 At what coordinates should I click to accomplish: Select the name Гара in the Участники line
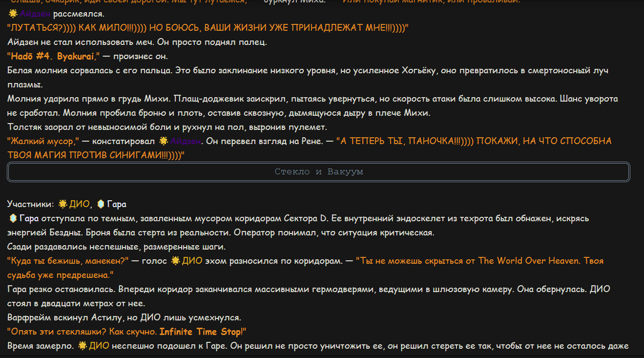point(117,204)
